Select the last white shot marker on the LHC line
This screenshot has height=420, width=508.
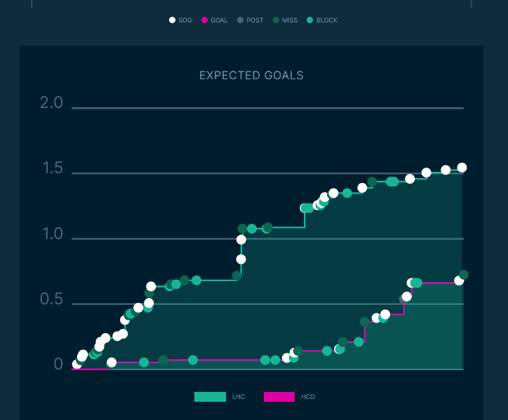coord(462,168)
